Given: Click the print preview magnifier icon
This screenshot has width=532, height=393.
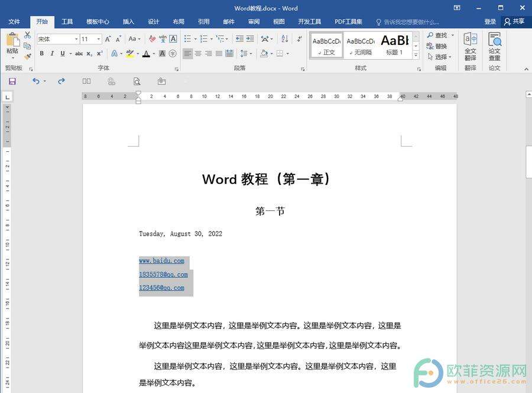Looking at the screenshot, I should (x=137, y=82).
